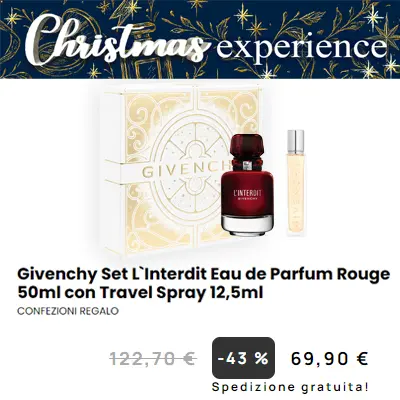Click the sale price 69,90 €
The image size is (400, 400).
point(329,359)
